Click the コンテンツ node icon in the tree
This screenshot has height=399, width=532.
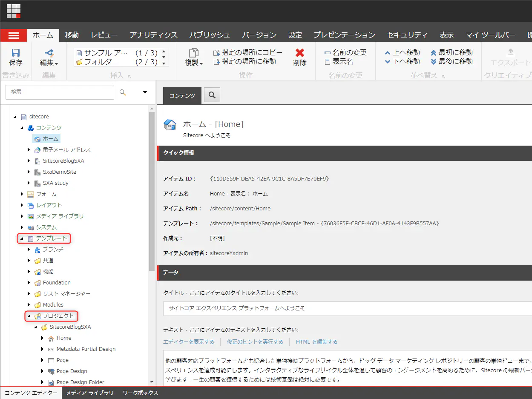tap(30, 128)
